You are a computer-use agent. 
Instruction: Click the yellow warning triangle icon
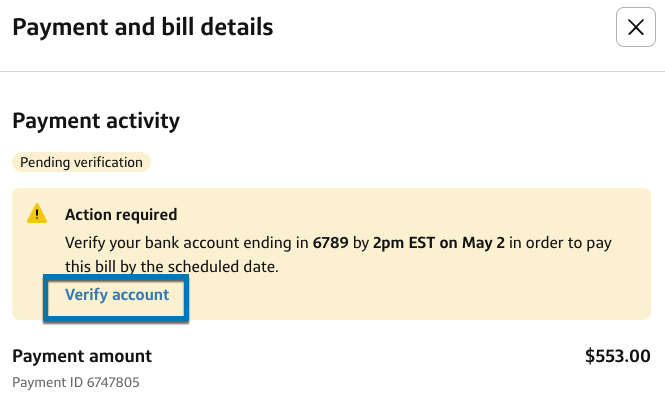[37, 214]
